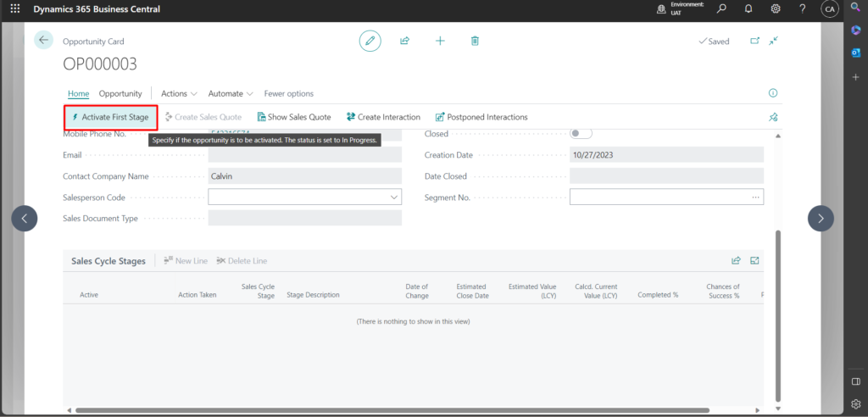Click Show Sales Quote

click(294, 117)
